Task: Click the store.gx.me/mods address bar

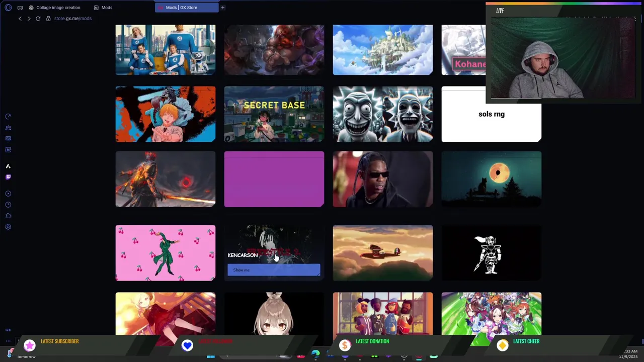Action: coord(73,19)
